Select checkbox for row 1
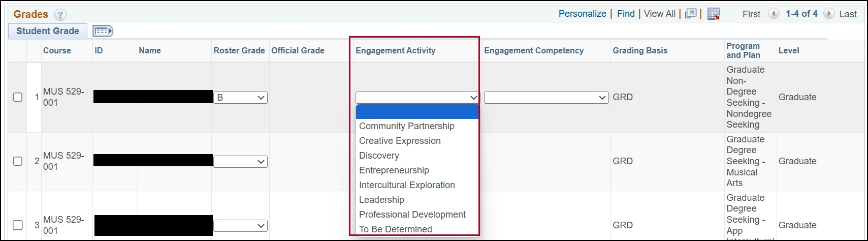The width and height of the screenshot is (868, 241). (x=18, y=97)
